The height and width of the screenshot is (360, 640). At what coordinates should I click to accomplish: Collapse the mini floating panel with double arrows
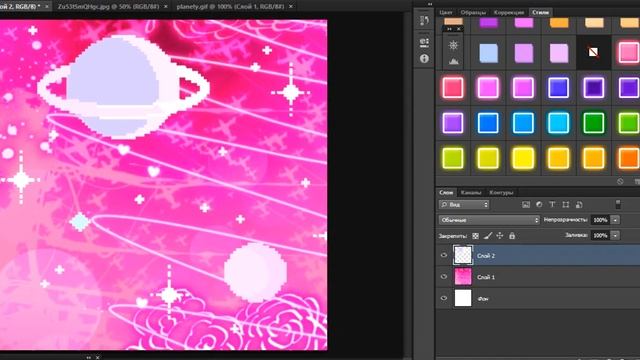click(x=449, y=29)
